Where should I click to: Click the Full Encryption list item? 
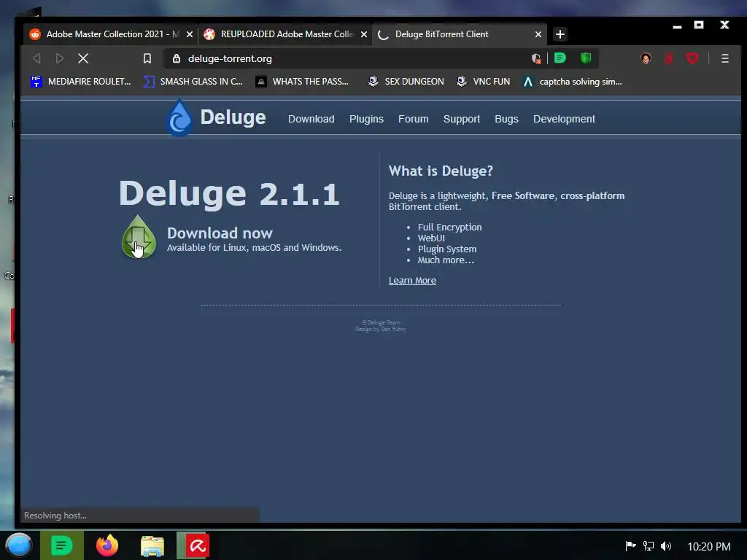449,227
